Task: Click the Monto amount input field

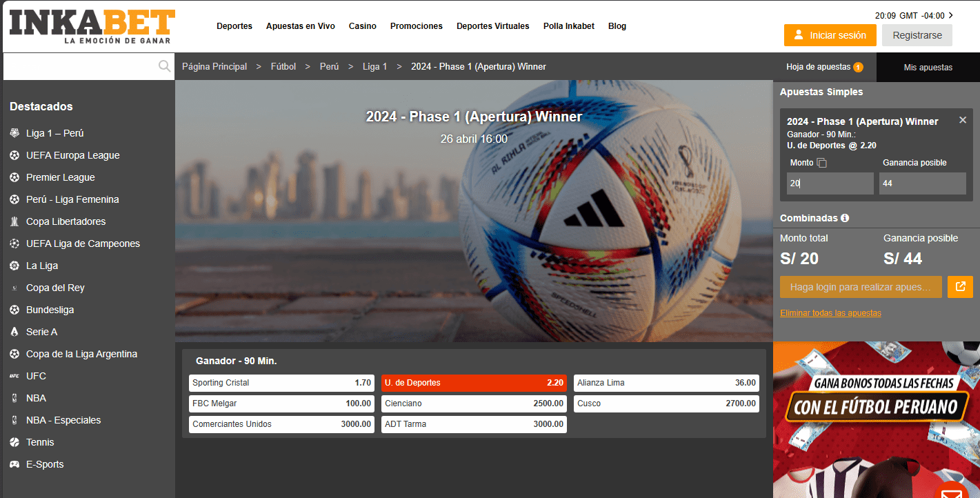Action: [830, 183]
